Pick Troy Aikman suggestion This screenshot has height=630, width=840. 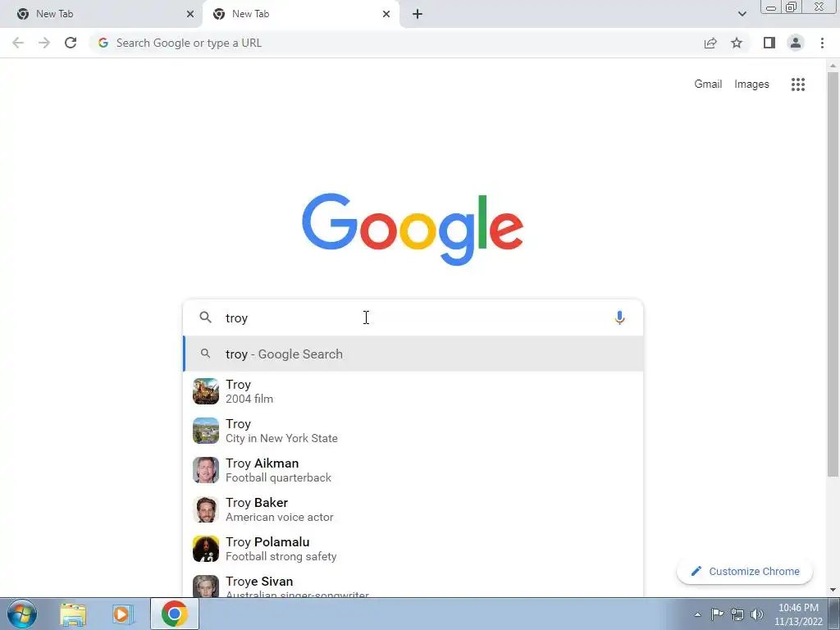tap(413, 470)
